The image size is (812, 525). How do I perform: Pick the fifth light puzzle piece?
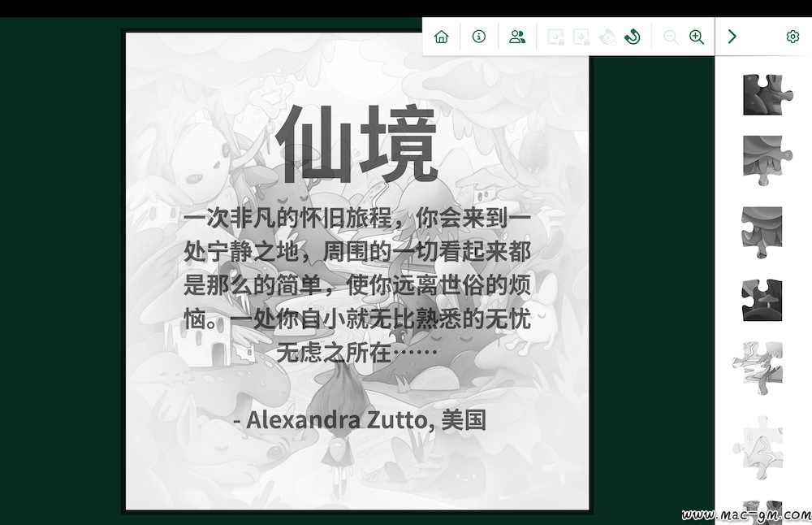758,368
